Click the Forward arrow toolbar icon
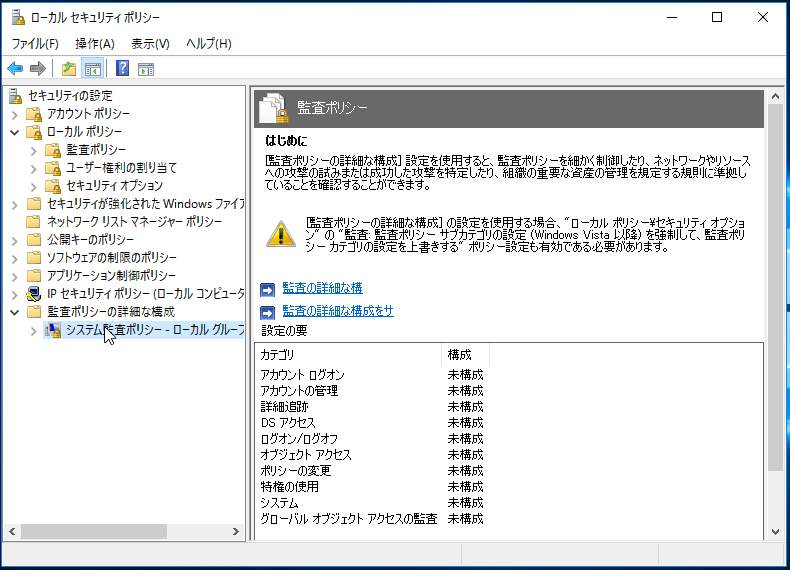Image resolution: width=790 pixels, height=570 pixels. (x=38, y=68)
